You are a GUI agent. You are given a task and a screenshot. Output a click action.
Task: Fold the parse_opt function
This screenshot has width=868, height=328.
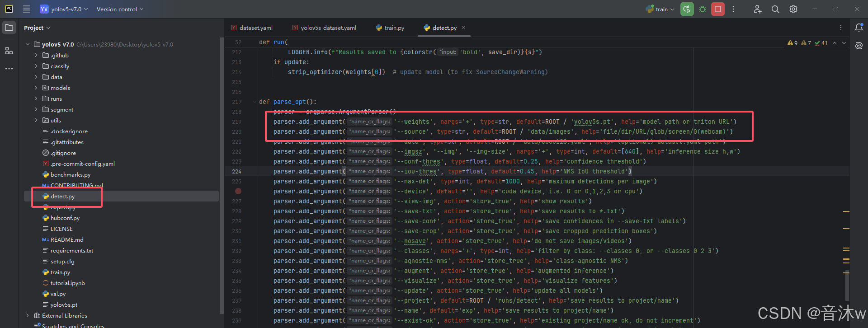255,102
